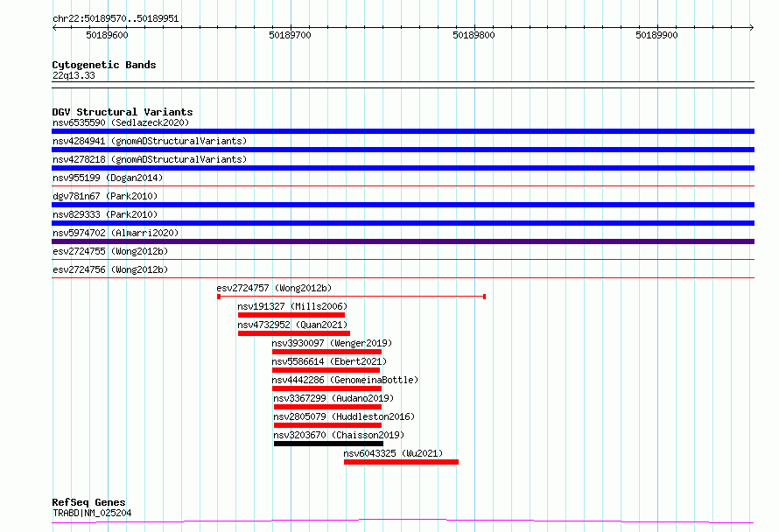Click the red bar under nsv4732952
This screenshot has height=532, width=779.
pos(294,333)
